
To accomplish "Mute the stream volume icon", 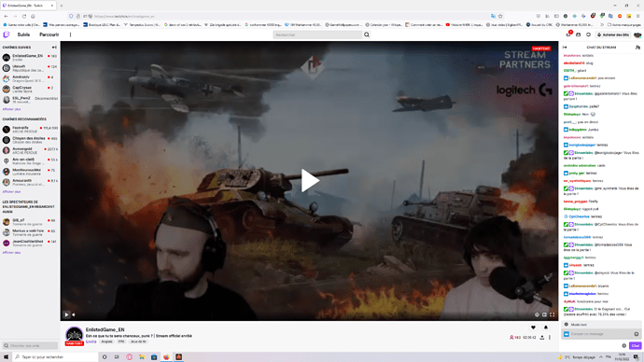I will click(x=74, y=314).
